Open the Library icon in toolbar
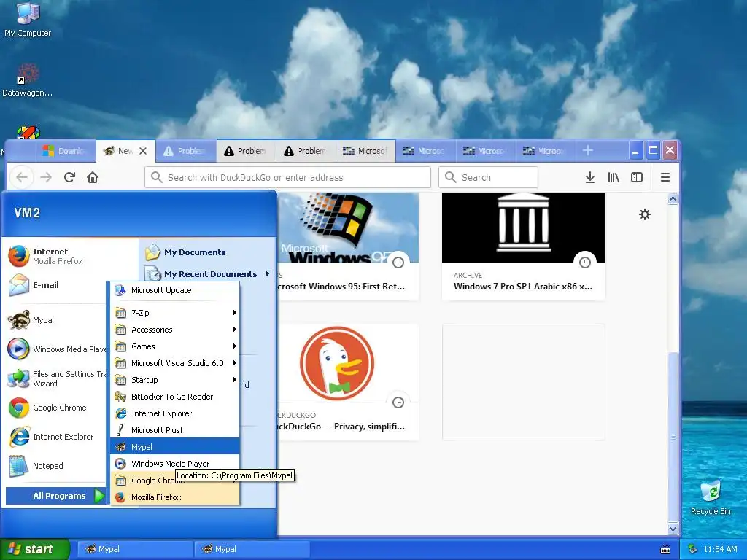This screenshot has height=560, width=747. pos(614,177)
